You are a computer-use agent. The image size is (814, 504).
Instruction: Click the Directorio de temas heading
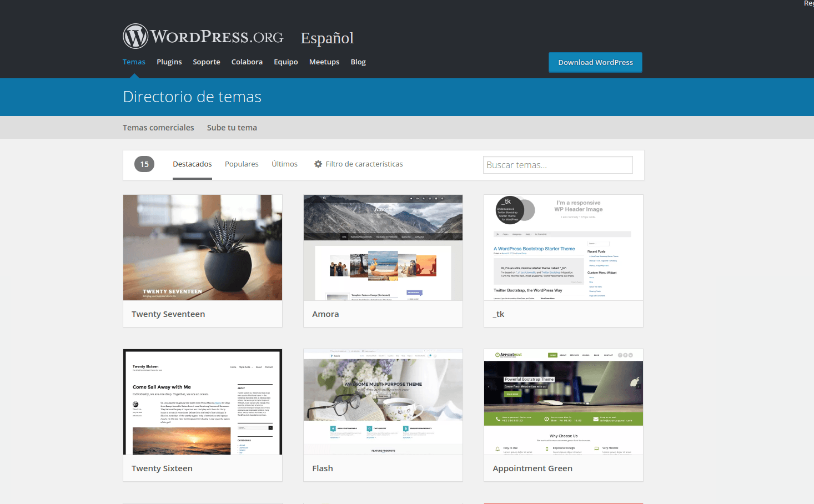point(192,97)
